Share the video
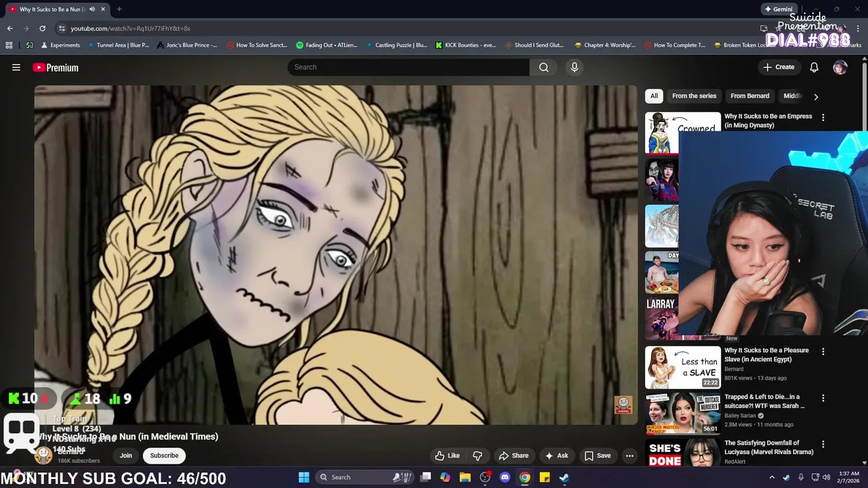This screenshot has height=488, width=868. [513, 455]
